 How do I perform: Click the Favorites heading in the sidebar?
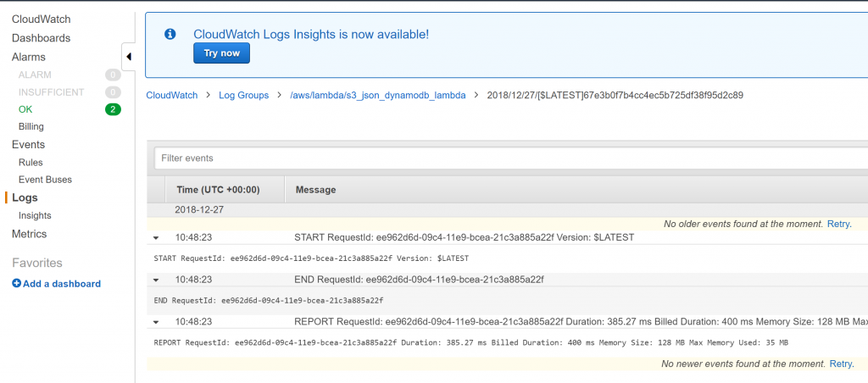click(x=37, y=264)
